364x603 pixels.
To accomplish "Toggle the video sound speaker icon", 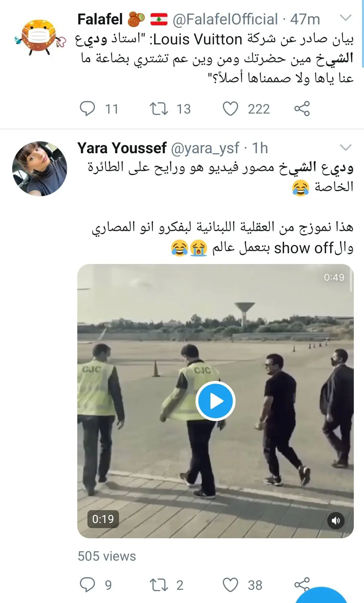I will [336, 520].
